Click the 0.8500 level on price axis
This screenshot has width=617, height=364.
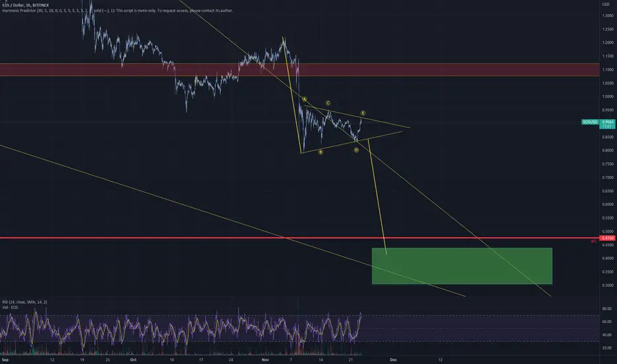tap(608, 137)
